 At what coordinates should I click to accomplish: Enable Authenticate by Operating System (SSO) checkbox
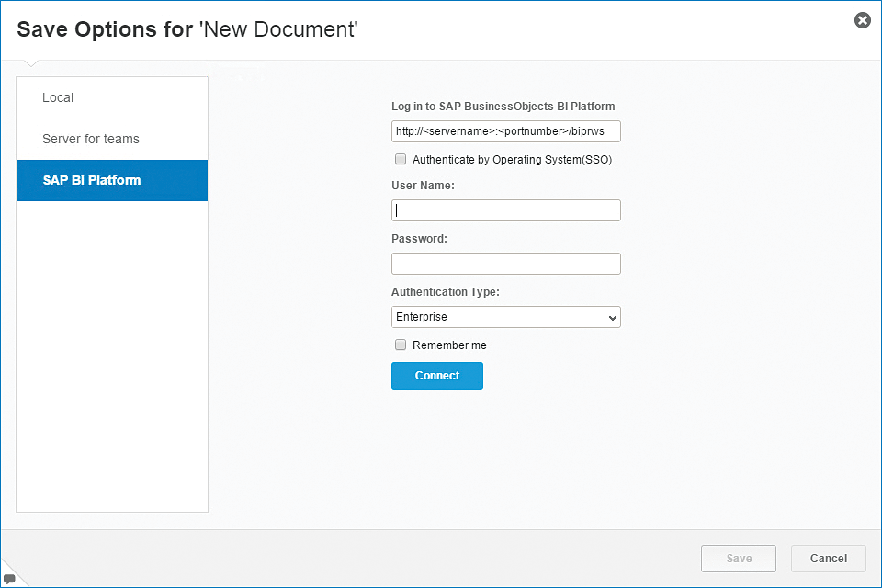point(401,159)
